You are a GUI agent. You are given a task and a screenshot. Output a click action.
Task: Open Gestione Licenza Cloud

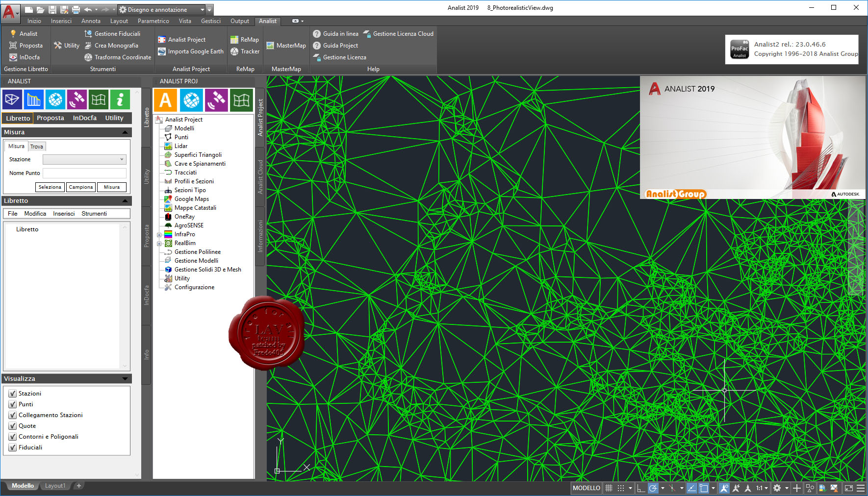(x=398, y=34)
